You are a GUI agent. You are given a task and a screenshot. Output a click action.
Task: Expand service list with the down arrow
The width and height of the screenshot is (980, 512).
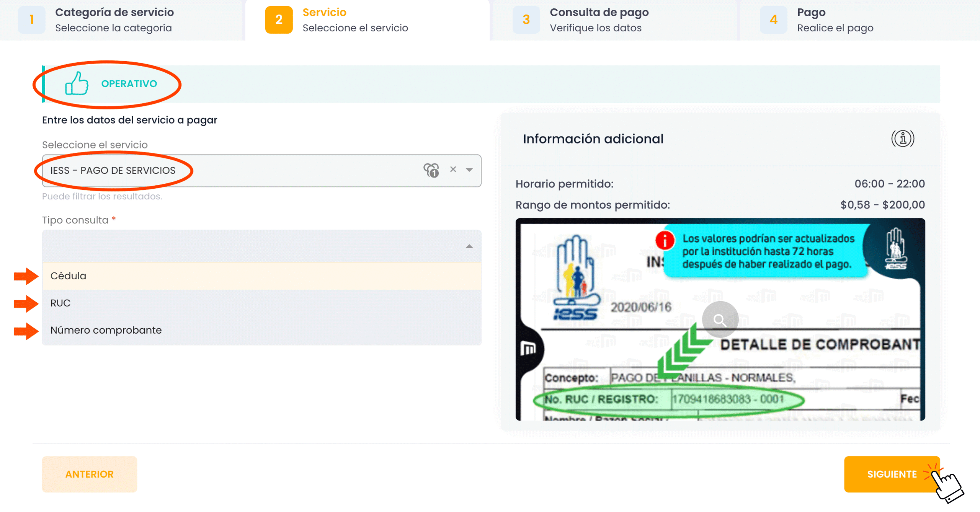point(469,170)
